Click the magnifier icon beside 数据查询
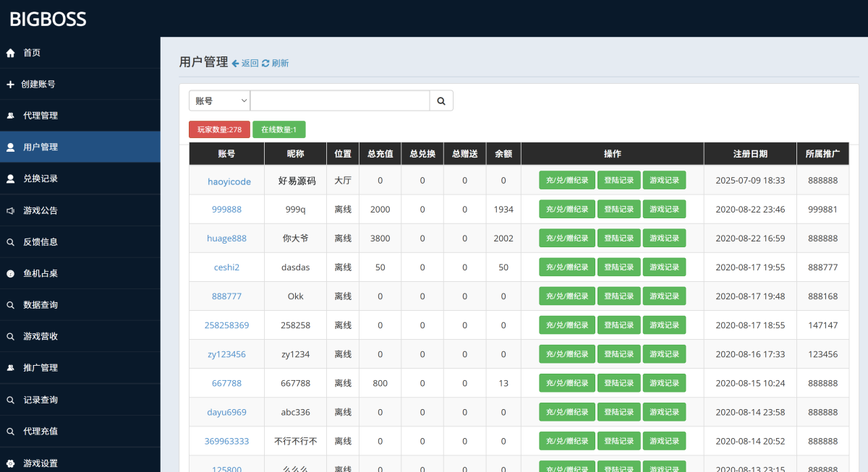The image size is (868, 472). 11,305
